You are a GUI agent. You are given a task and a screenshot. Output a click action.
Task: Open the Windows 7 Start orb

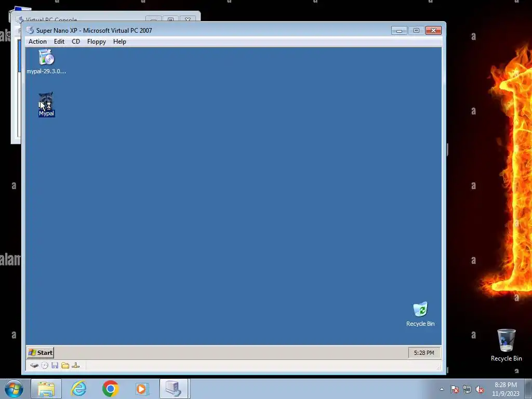14,389
